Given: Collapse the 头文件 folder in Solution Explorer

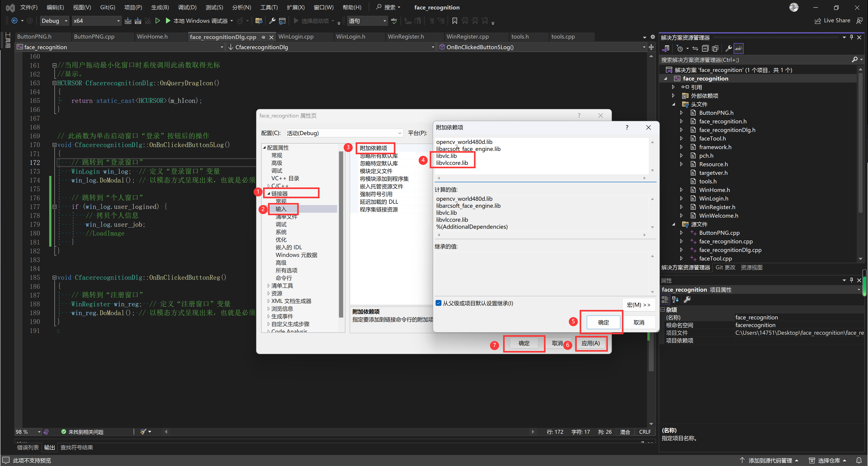Looking at the screenshot, I should click(x=674, y=104).
